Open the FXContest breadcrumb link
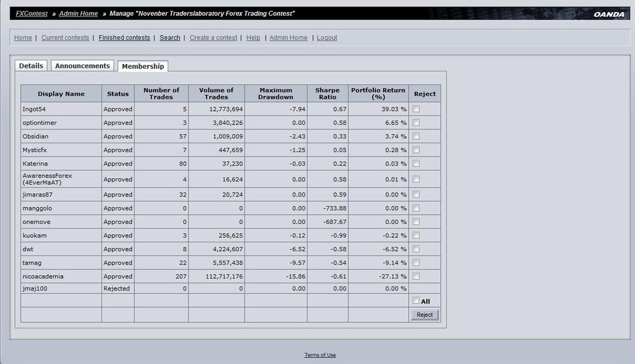Screen dimensions: 635x364 (x=32, y=13)
